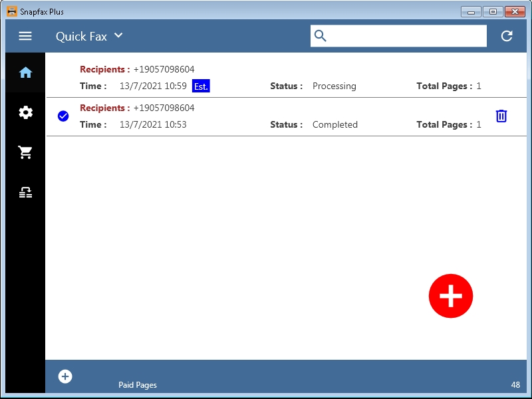532x399 pixels.
Task: Select the Completed fax row
Action: pos(286,116)
